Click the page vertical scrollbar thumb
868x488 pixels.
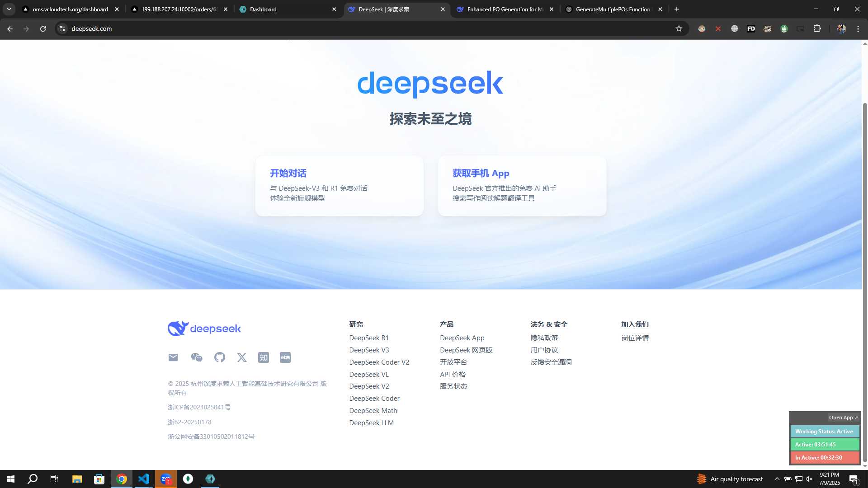[x=865, y=282]
